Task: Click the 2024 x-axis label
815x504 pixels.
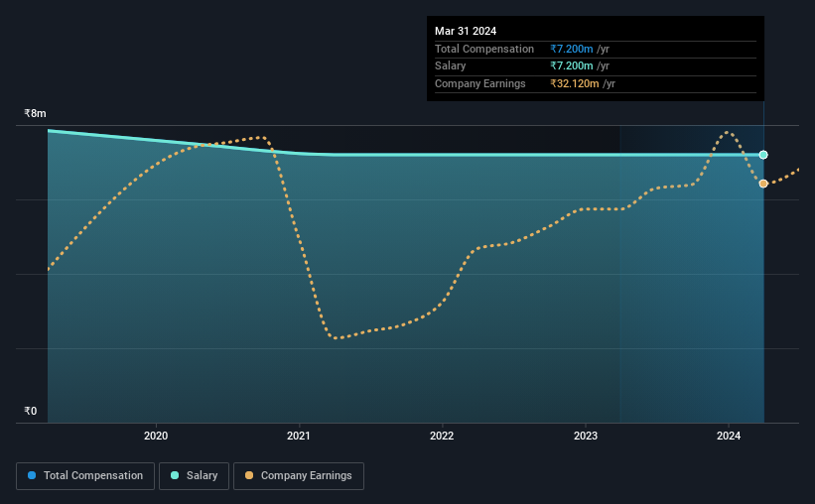Action: coord(729,436)
